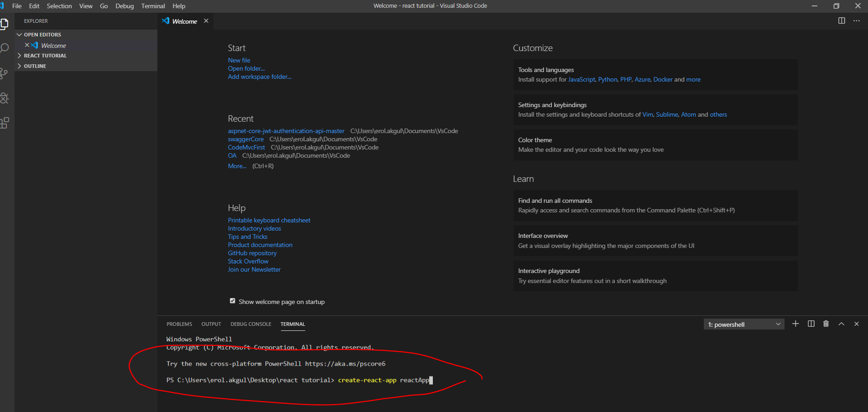This screenshot has height=412, width=868.
Task: Switch to the DEBUG CONSOLE tab
Action: [250, 324]
